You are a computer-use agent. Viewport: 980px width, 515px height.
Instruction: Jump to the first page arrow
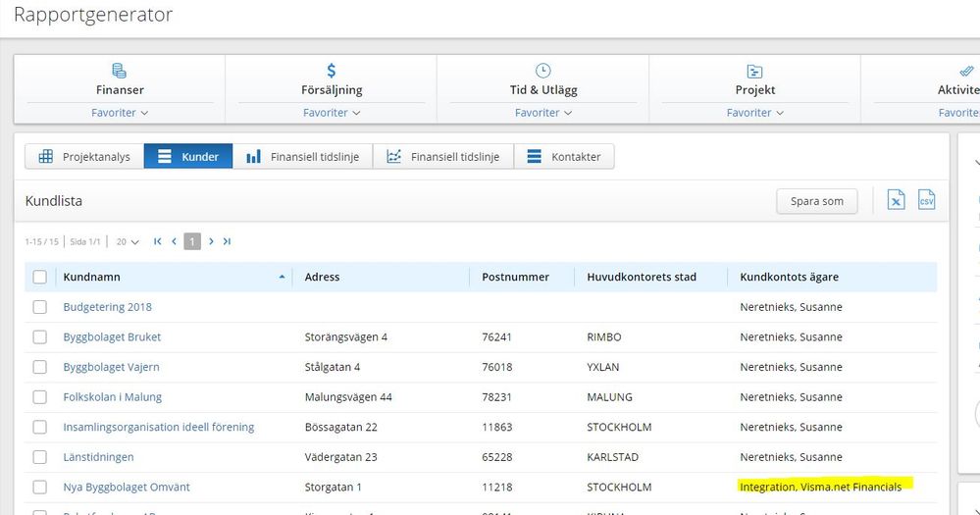click(x=157, y=241)
